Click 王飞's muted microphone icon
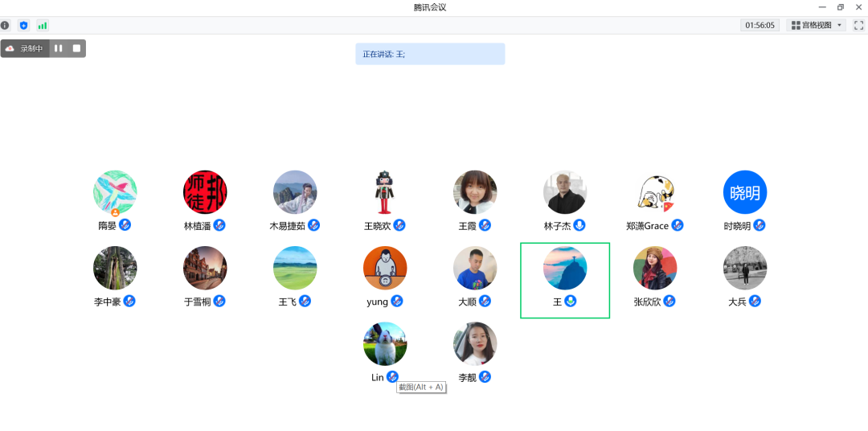 click(x=305, y=301)
